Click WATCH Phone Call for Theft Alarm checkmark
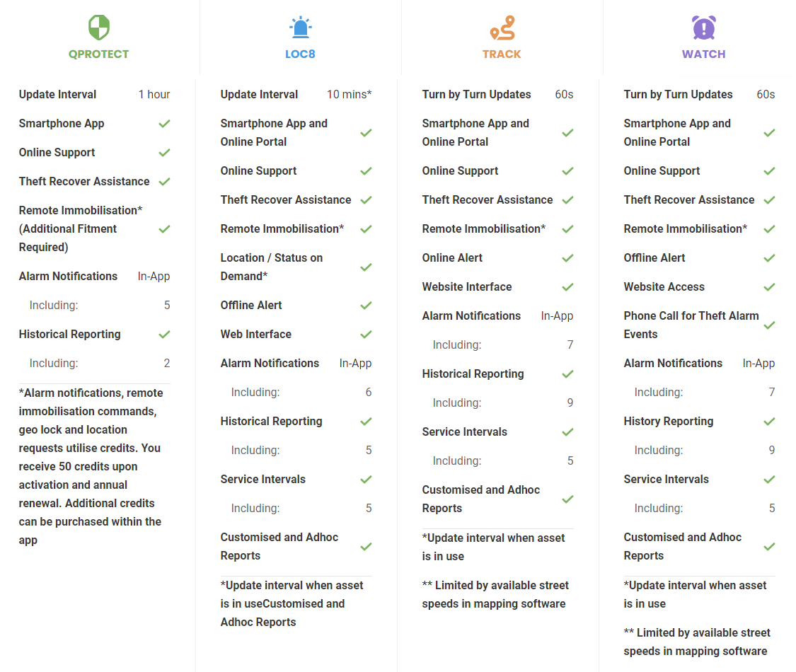The height and width of the screenshot is (672, 796). (x=769, y=325)
